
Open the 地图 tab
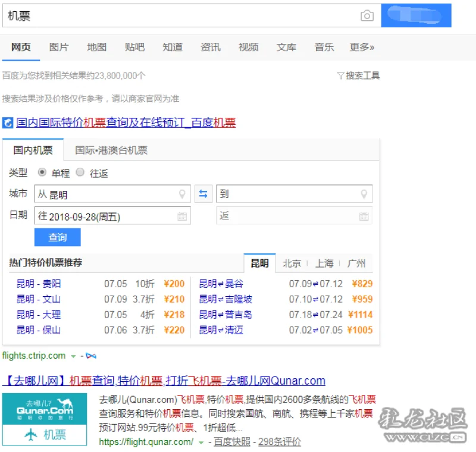[x=97, y=47]
